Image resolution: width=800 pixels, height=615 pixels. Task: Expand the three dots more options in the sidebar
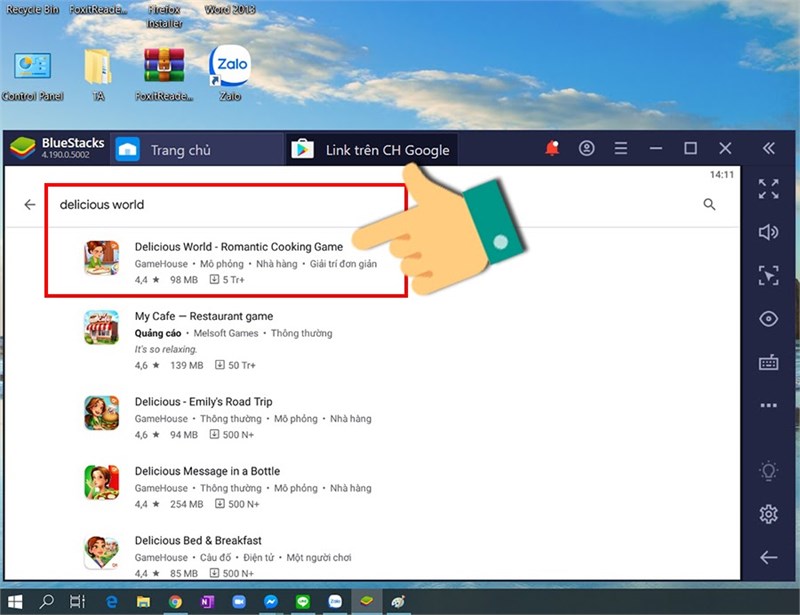pyautogui.click(x=768, y=406)
